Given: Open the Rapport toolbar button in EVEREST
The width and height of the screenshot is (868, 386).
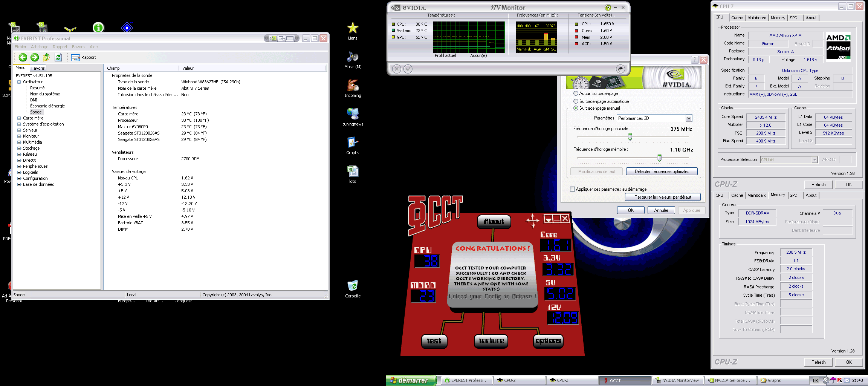Looking at the screenshot, I should [84, 57].
